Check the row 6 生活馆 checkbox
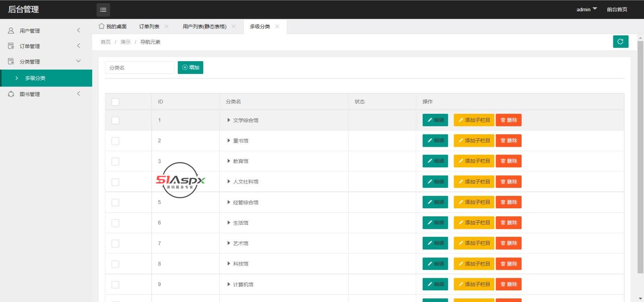The height and width of the screenshot is (302, 644). pyautogui.click(x=116, y=223)
